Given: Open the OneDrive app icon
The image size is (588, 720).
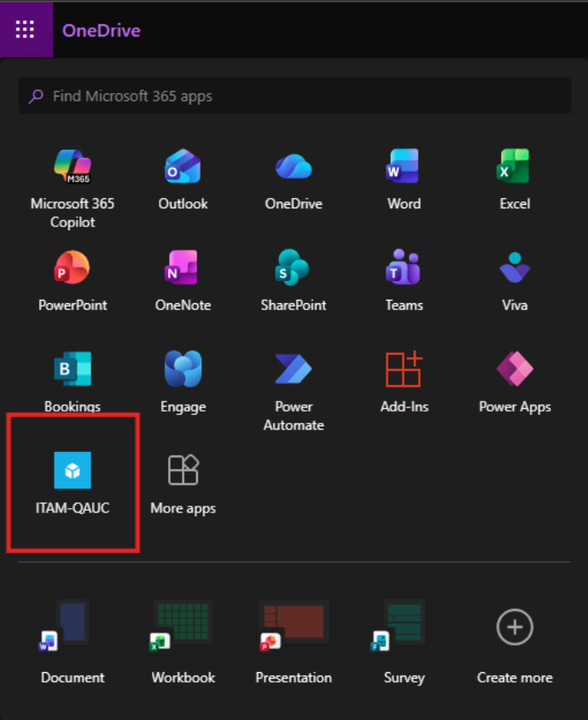Looking at the screenshot, I should 294,167.
